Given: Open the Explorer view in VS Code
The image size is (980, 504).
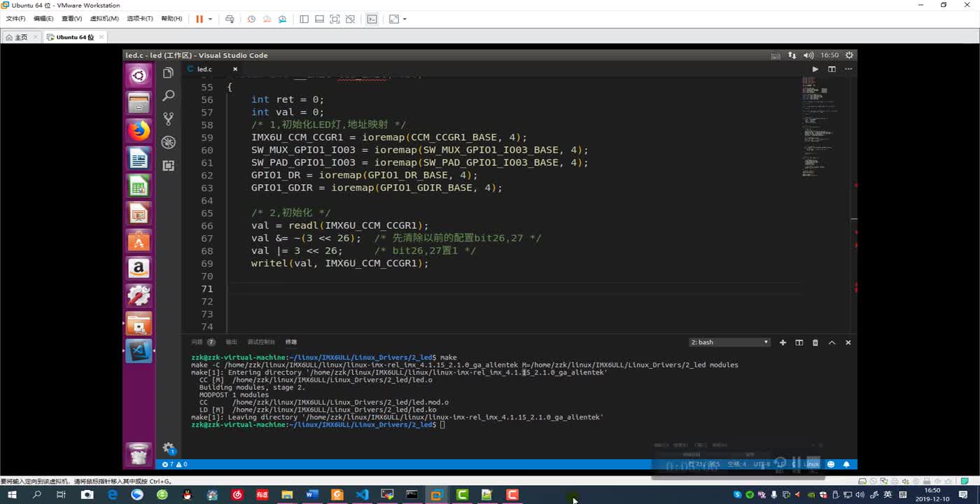Looking at the screenshot, I should coord(168,72).
